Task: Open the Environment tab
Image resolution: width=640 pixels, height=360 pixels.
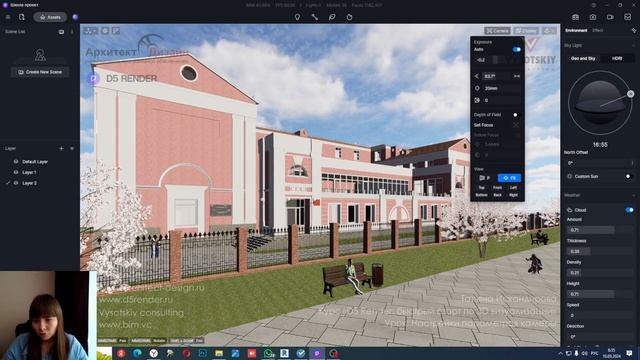Action: tap(576, 31)
